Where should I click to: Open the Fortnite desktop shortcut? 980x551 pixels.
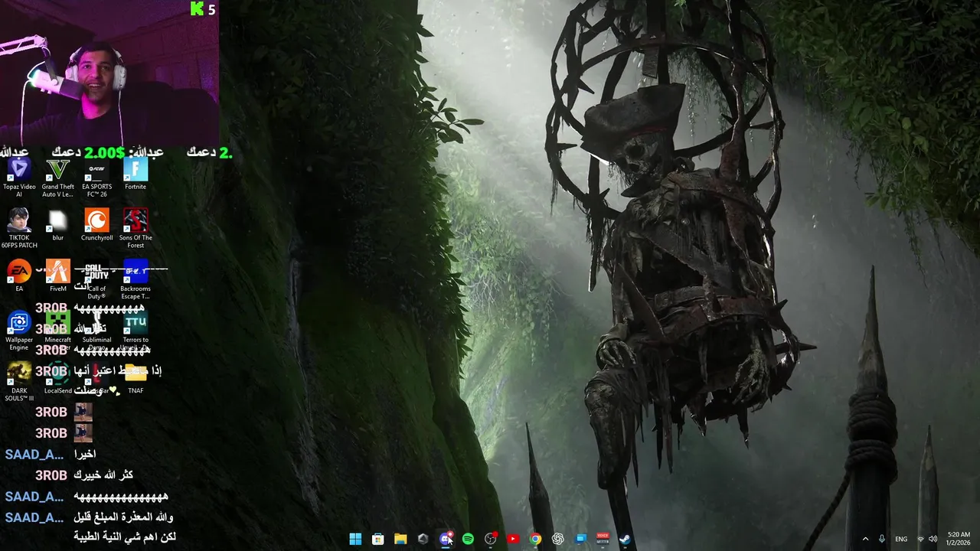tap(136, 174)
